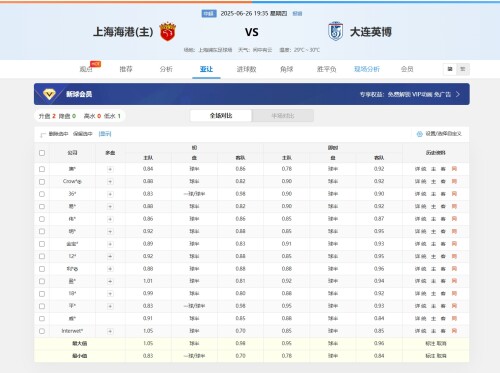Image resolution: width=500 pixels, height=373 pixels.
Task: Open the 会员 tab
Action: pyautogui.click(x=407, y=69)
